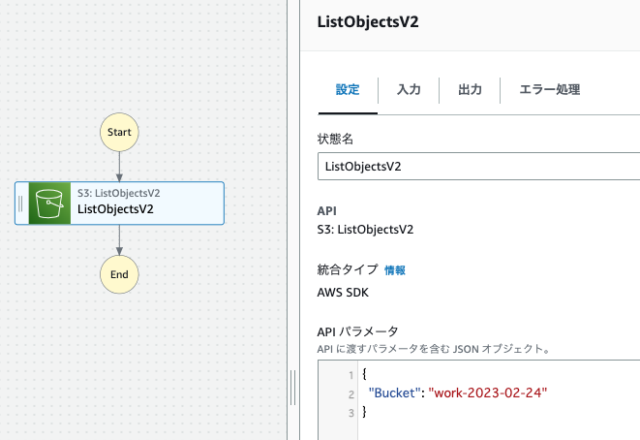Click the panel splitter handle beside editor
The height and width of the screenshot is (440, 640).
[292, 387]
